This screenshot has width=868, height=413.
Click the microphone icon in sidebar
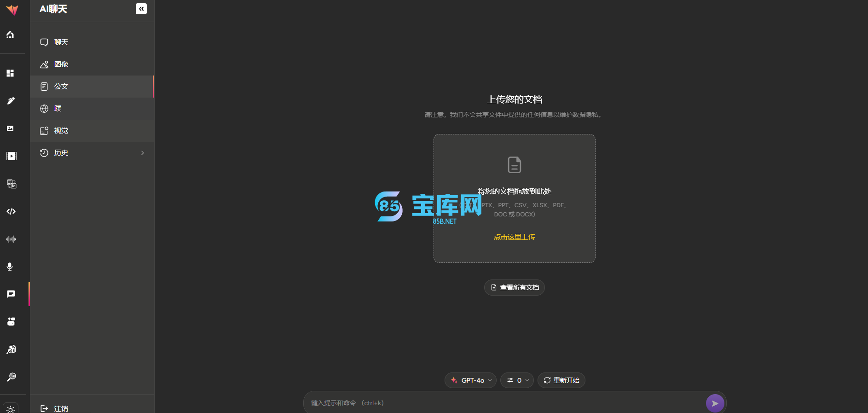point(10,267)
